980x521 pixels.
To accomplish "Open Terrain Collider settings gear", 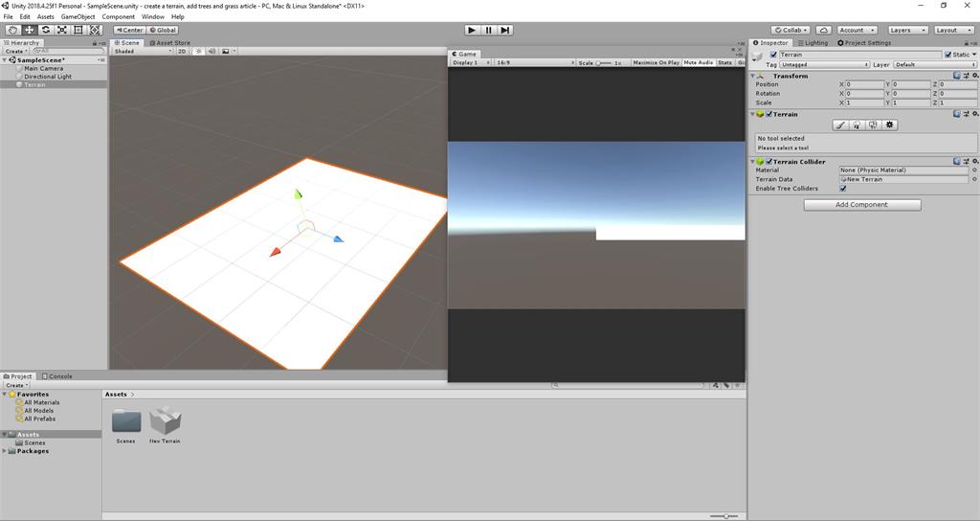I will 974,161.
